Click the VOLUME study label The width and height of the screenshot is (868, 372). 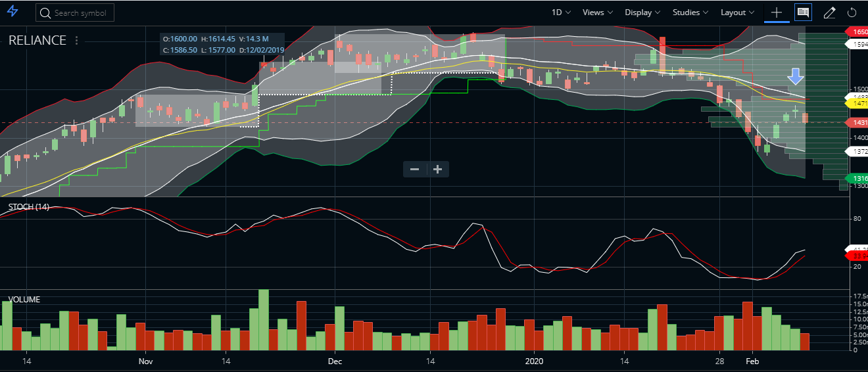coord(24,300)
